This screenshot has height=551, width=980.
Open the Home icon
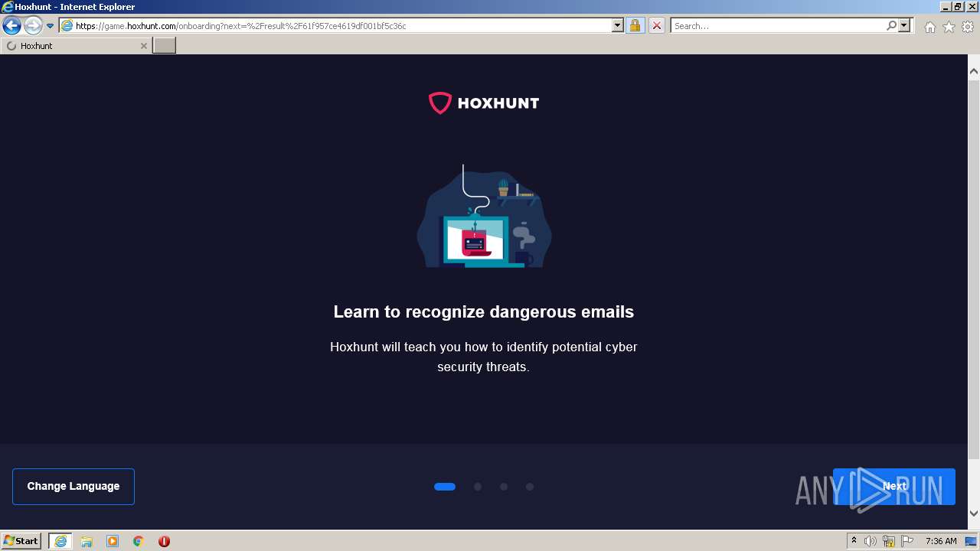[x=929, y=27]
